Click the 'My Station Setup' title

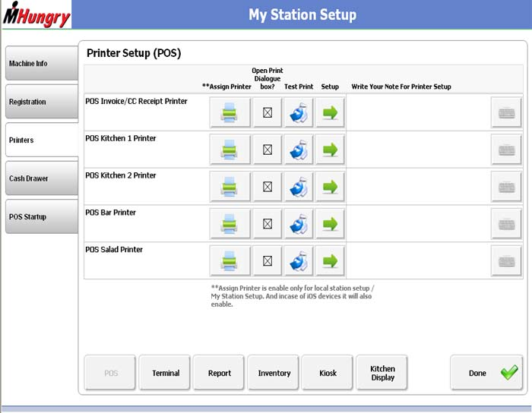point(302,15)
